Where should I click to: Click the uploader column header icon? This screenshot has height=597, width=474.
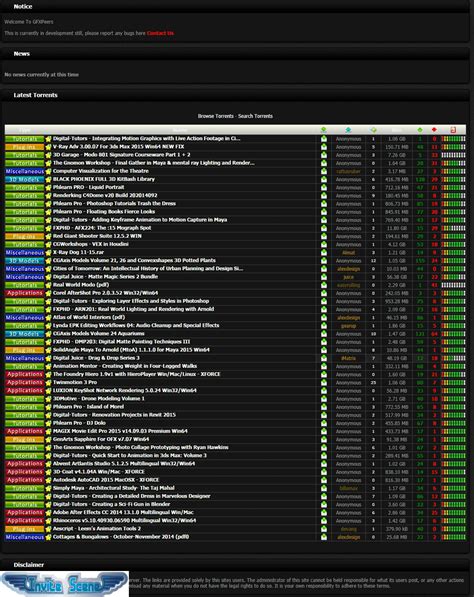point(348,130)
